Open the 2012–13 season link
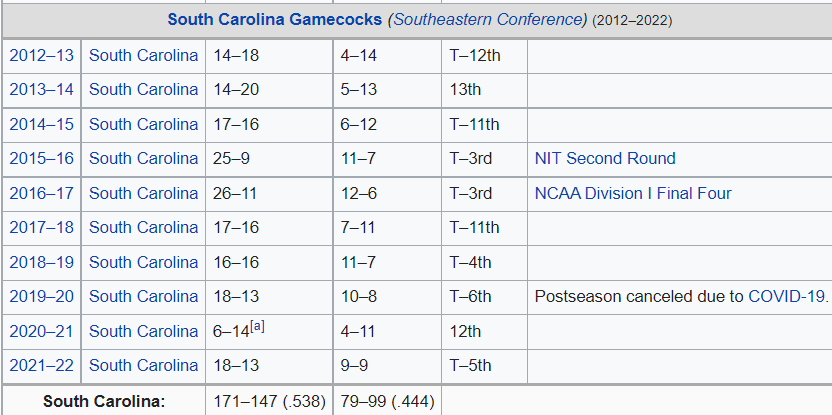The image size is (832, 415). click(x=41, y=55)
